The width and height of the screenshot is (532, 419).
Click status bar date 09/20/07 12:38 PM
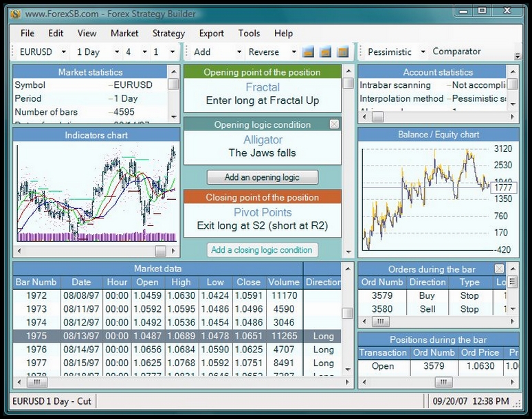pyautogui.click(x=471, y=401)
